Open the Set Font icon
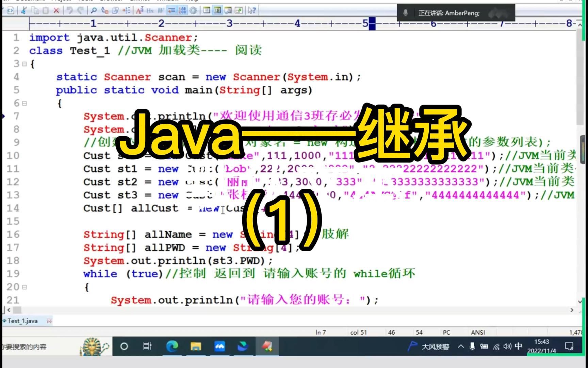 [x=140, y=11]
